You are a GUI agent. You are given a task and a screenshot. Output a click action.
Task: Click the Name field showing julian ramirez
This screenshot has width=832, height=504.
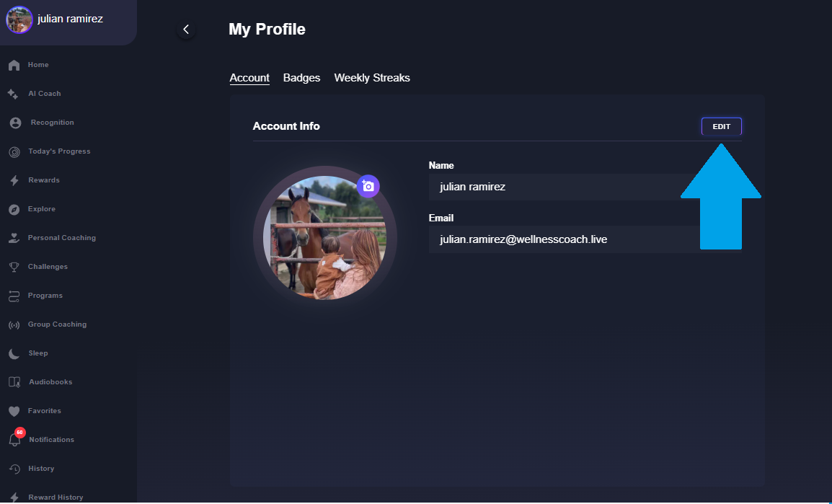[585, 187]
